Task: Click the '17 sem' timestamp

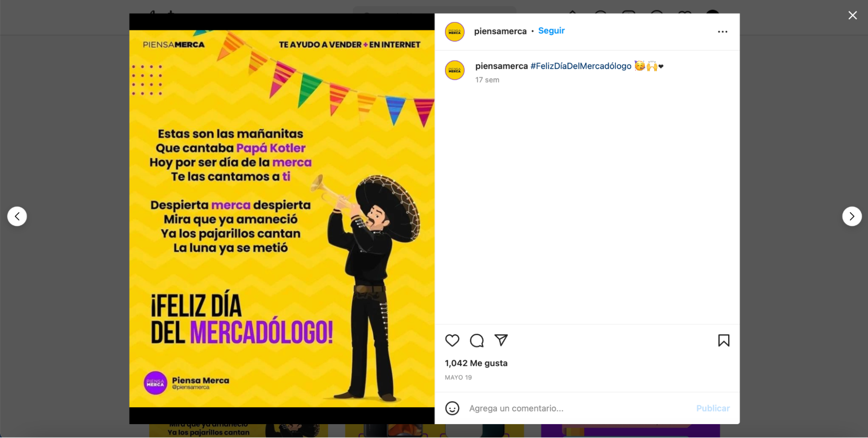Action: tap(487, 80)
